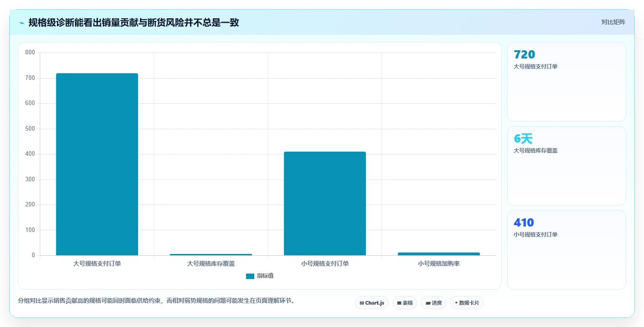Image resolution: width=644 pixels, height=327 pixels.
Task: Click the 指标值 legend label
Action: (265, 276)
